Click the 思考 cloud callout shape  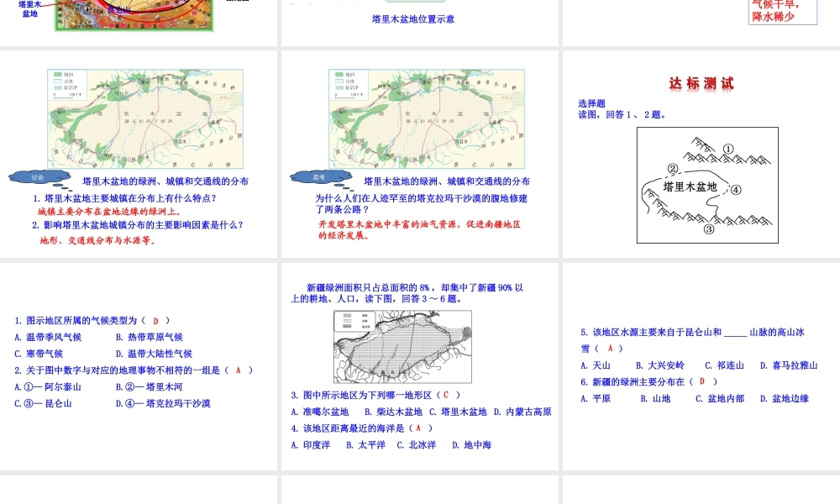click(x=321, y=178)
